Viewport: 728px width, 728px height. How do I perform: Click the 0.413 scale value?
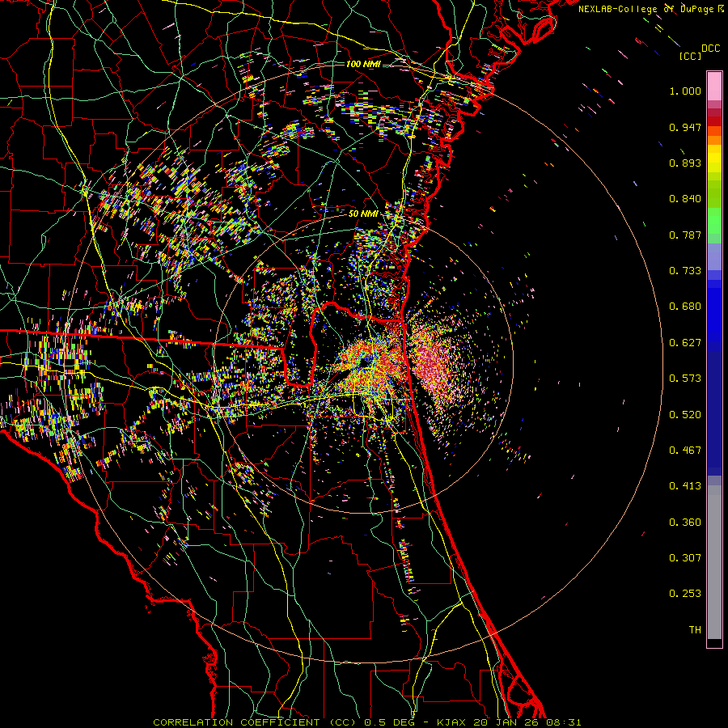[685, 486]
